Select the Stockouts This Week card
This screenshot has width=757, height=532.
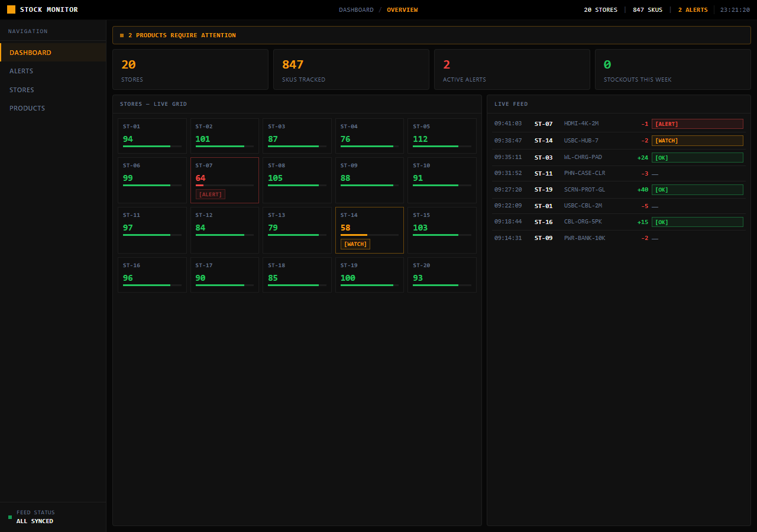point(673,69)
